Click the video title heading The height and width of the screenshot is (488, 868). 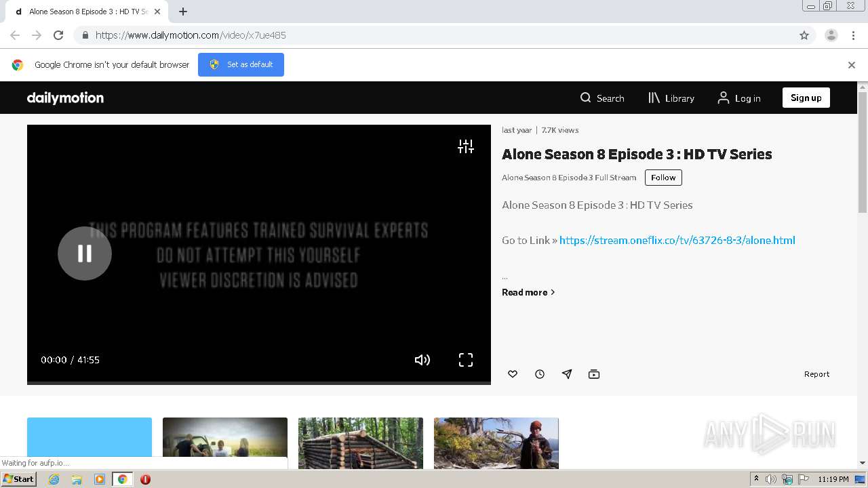[x=637, y=155]
